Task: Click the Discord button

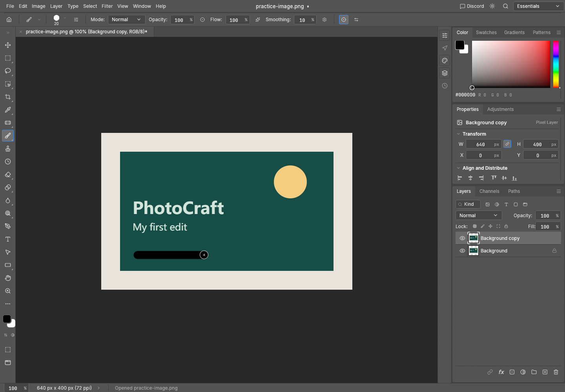Action: (472, 6)
